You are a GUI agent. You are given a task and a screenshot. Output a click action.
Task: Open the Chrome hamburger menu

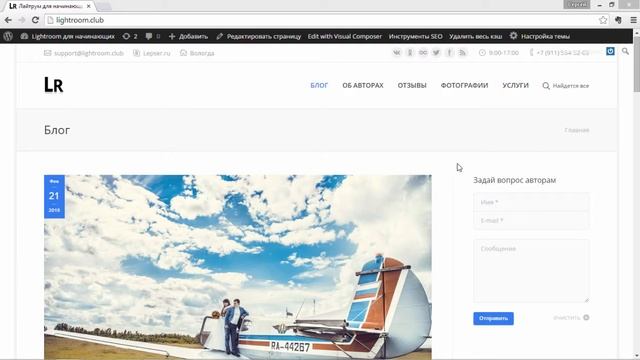tap(633, 20)
